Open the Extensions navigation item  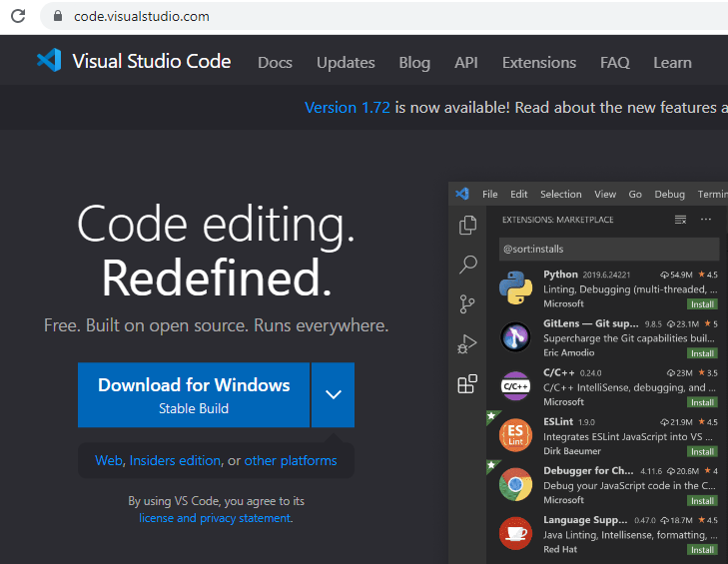pyautogui.click(x=539, y=62)
